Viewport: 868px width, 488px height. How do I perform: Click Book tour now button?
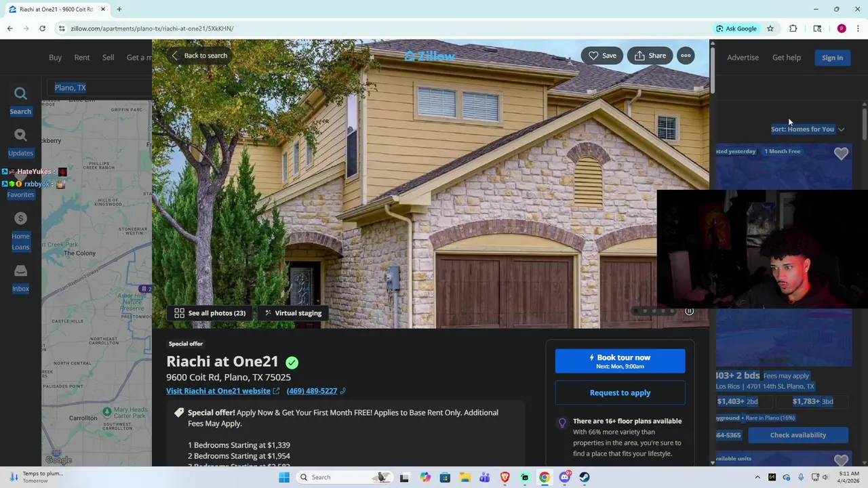pos(620,361)
